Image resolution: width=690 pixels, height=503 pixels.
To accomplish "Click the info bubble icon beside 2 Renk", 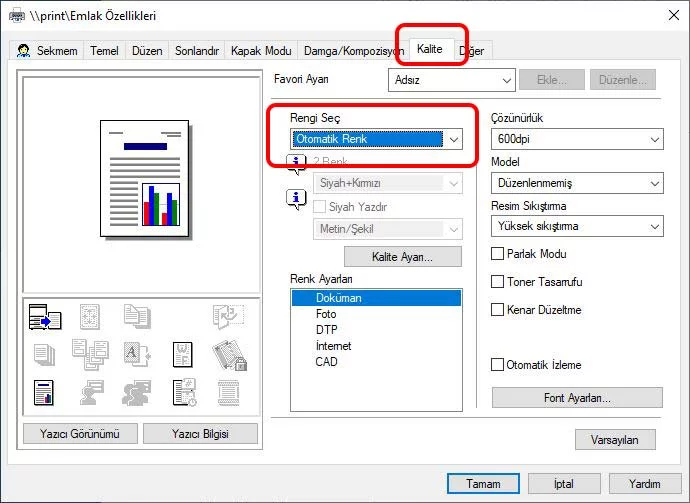I will pyautogui.click(x=296, y=164).
